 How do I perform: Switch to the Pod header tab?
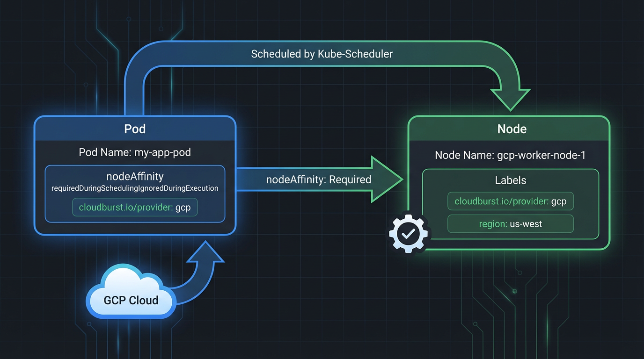click(x=134, y=129)
